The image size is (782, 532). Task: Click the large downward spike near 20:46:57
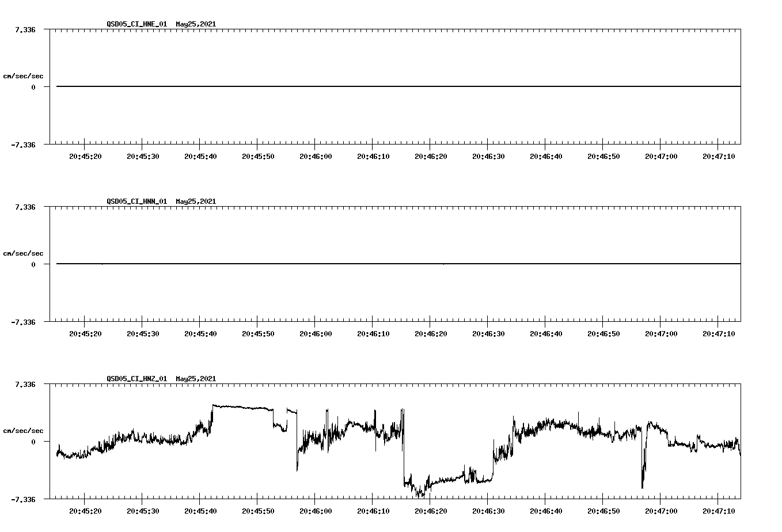click(643, 475)
